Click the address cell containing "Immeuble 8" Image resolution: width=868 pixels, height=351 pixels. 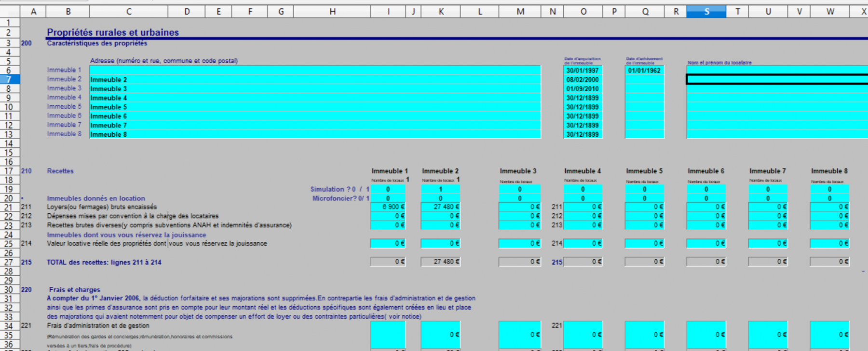point(315,134)
